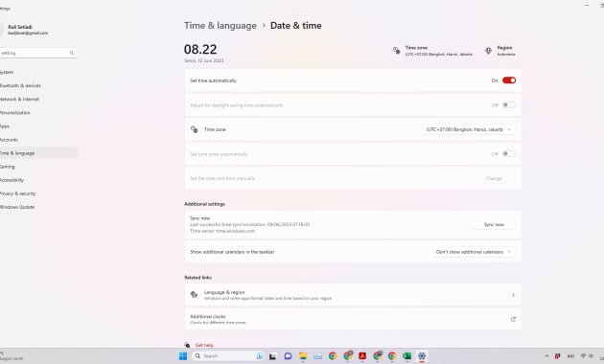Click the Get help icon
Screen dimensions: 604x364
pos(187,345)
